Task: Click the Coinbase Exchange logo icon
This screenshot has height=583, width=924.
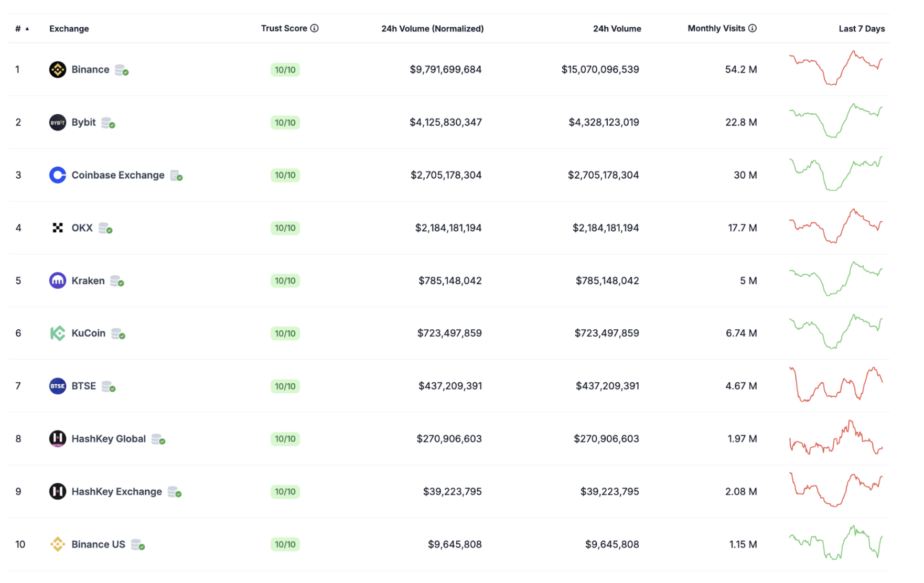Action: click(x=57, y=175)
